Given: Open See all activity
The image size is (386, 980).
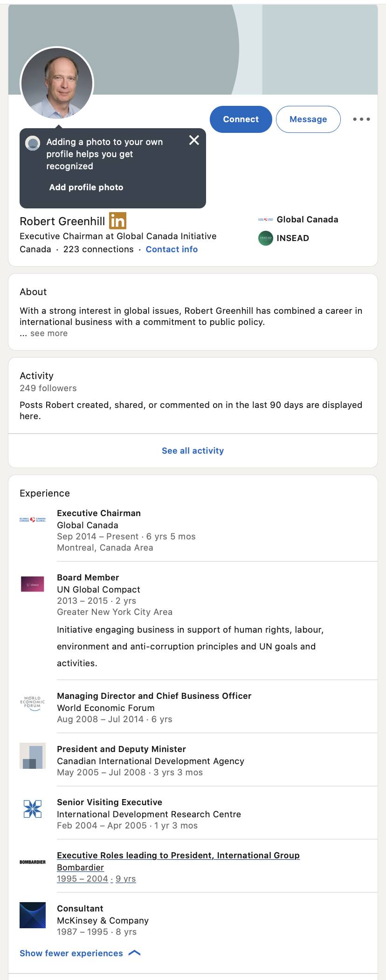Looking at the screenshot, I should pos(193,451).
